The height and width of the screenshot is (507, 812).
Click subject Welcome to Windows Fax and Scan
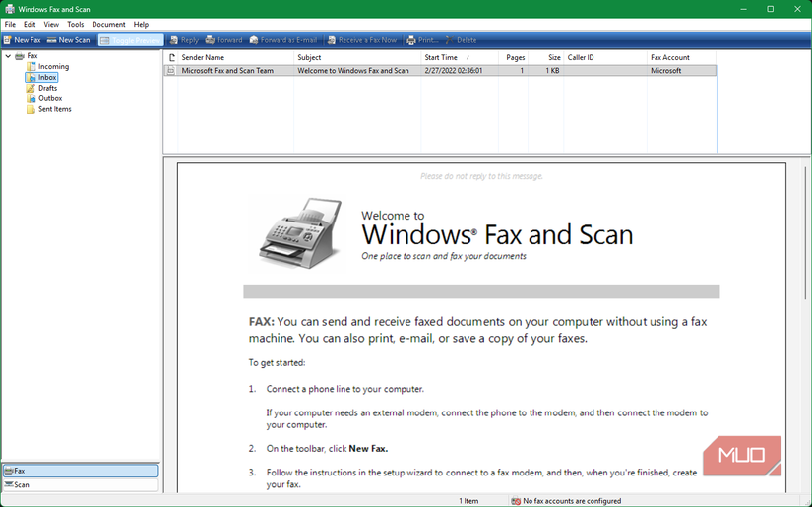click(353, 71)
